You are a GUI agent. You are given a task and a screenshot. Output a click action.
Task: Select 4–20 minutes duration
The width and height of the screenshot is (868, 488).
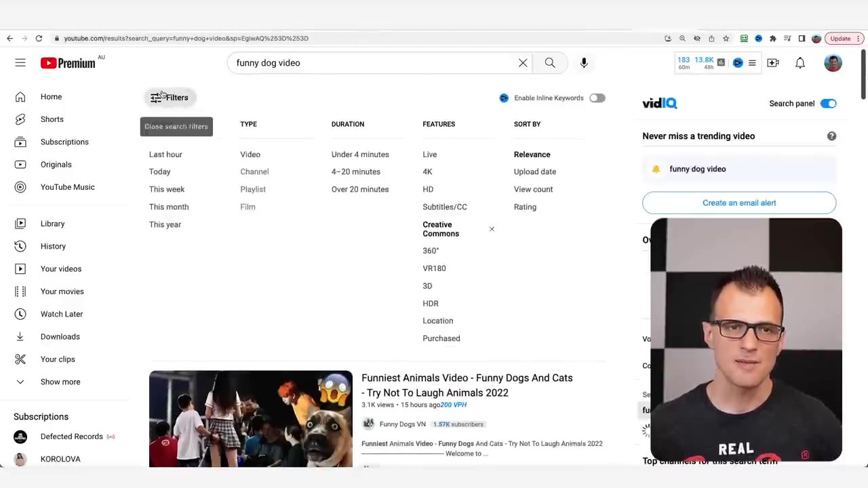(x=356, y=172)
